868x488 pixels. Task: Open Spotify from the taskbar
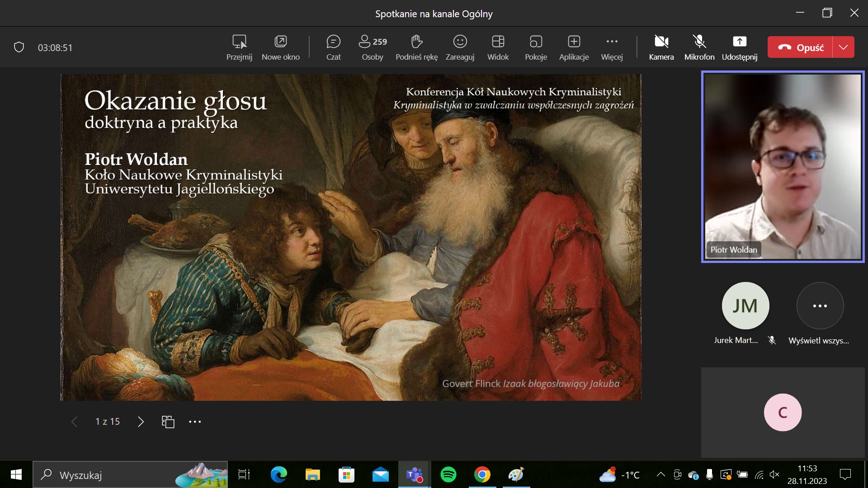448,475
